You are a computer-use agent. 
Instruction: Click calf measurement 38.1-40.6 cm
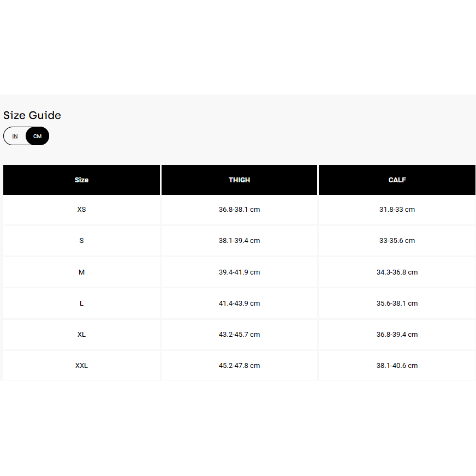tap(397, 366)
